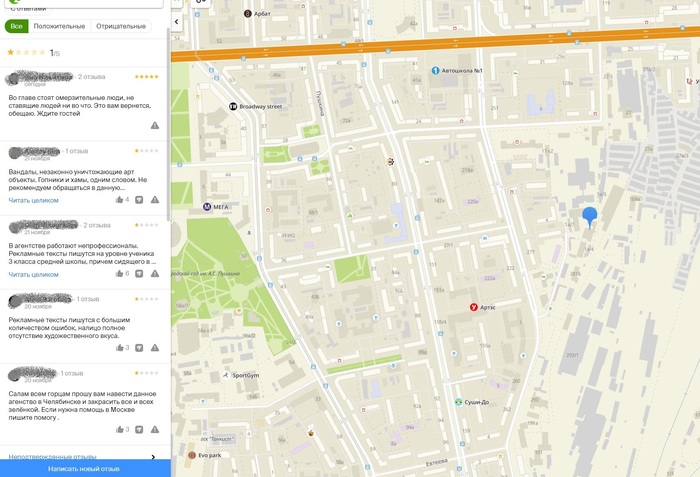The width and height of the screenshot is (700, 477).
Task: Select the Артэс marker on the map
Action: coord(474,307)
